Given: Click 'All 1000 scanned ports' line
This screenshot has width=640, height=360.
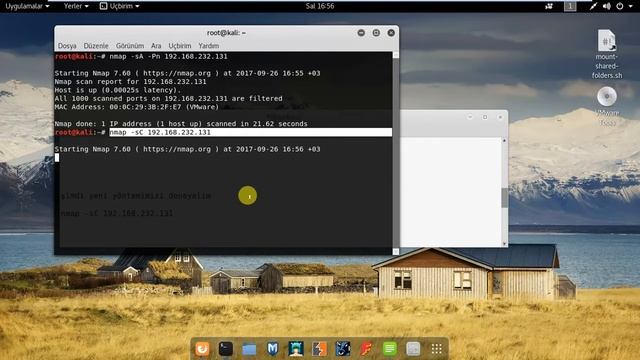Looking at the screenshot, I should [x=168, y=98].
